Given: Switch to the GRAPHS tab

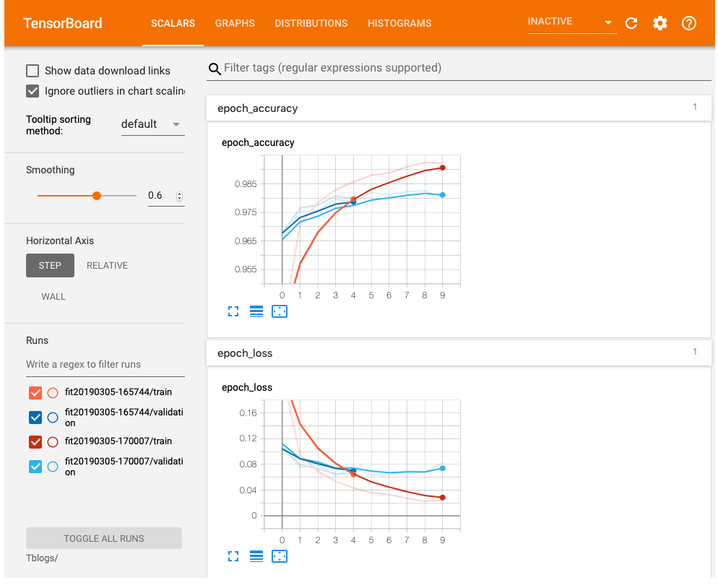Looking at the screenshot, I should tap(235, 23).
